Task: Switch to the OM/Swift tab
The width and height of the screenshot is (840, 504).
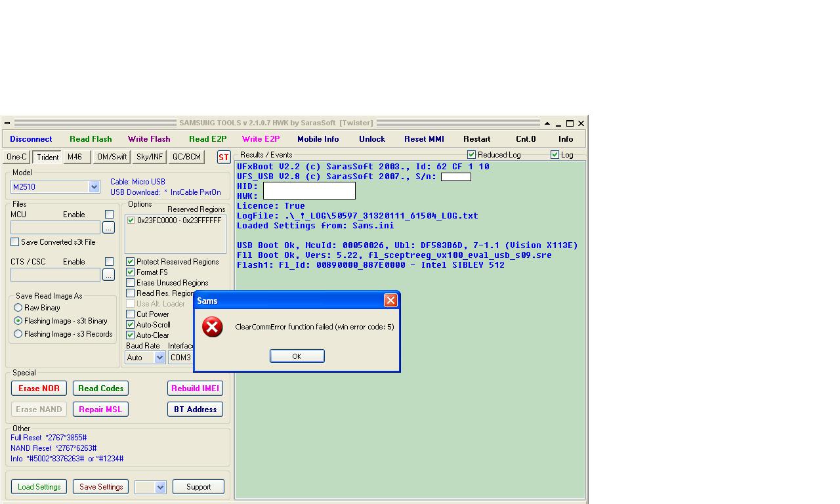Action: [112, 157]
